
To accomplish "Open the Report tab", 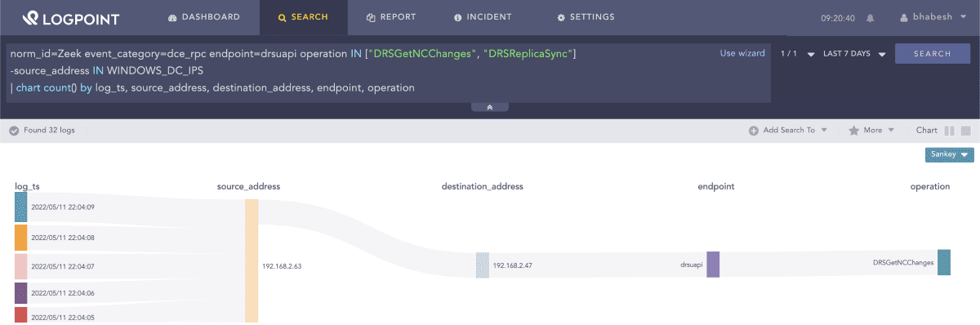I will click(x=391, y=17).
